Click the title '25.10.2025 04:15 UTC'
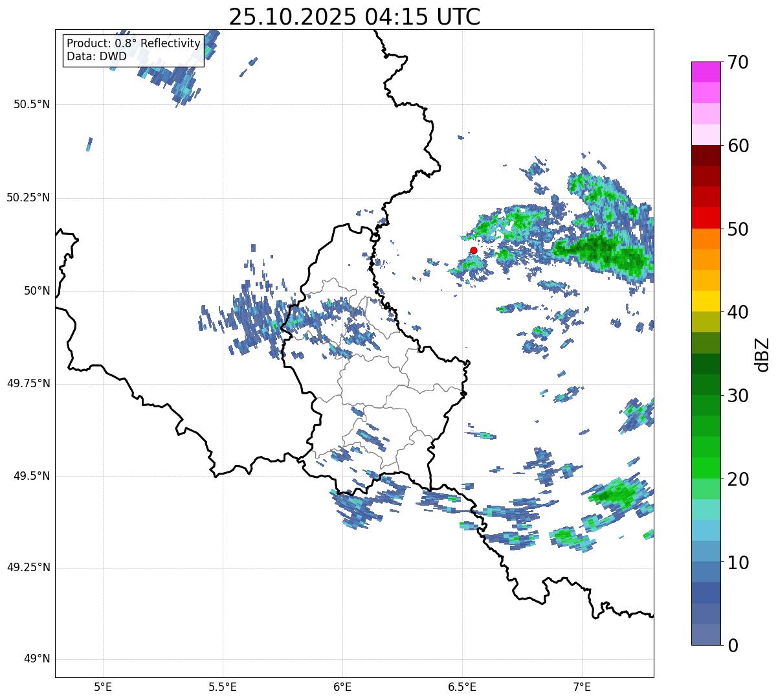 point(355,17)
